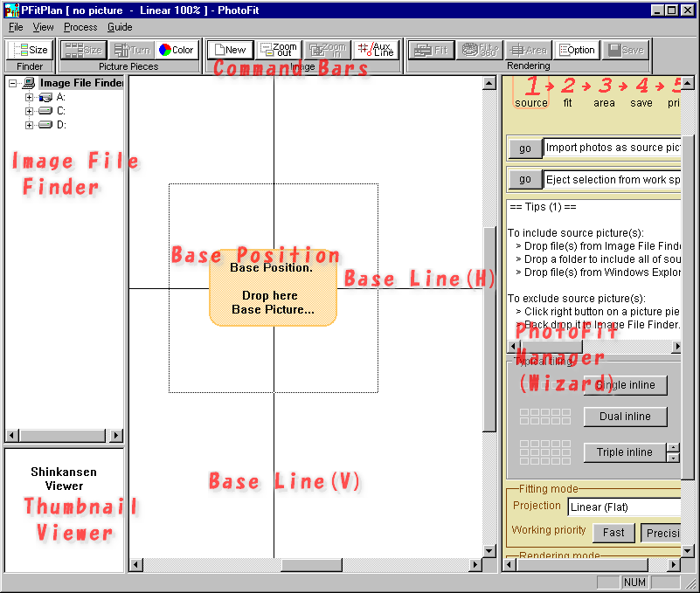The width and height of the screenshot is (700, 593).
Task: Open the File menu
Action: point(16,27)
